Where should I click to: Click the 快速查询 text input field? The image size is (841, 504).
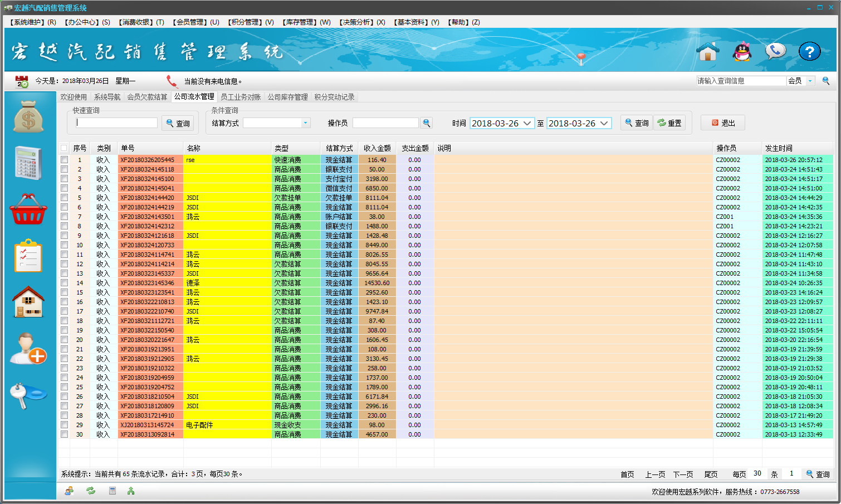coord(116,123)
